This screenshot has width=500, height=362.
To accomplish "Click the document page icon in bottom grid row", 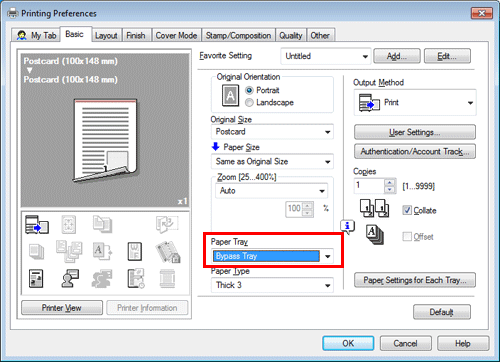I will point(36,279).
